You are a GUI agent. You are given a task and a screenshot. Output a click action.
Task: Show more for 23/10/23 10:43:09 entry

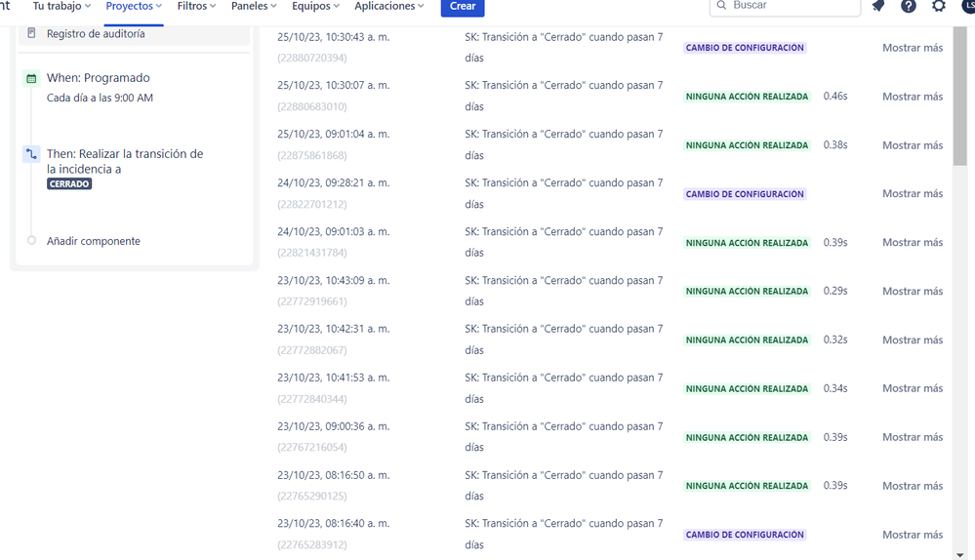[913, 291]
